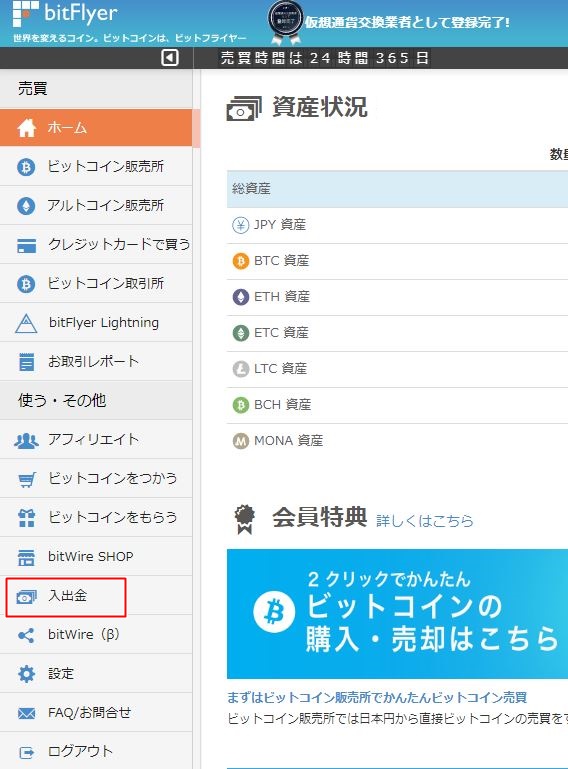Open お取引レポート menu item
This screenshot has height=769, width=568.
[96, 361]
